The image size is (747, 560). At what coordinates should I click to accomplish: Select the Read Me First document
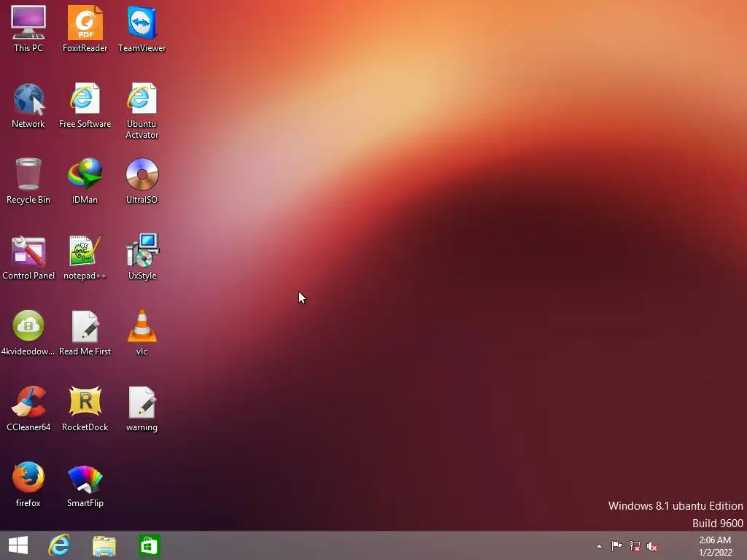(85, 332)
